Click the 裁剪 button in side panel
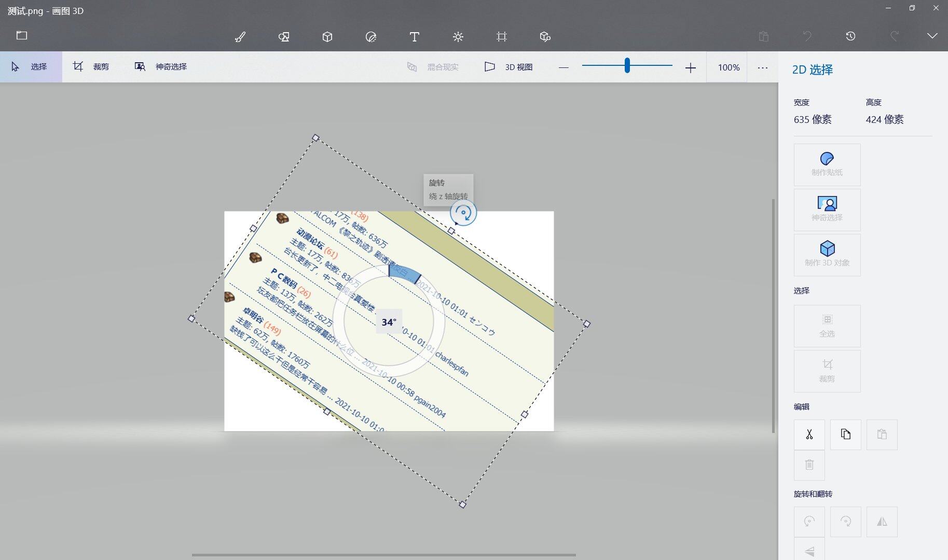 pyautogui.click(x=827, y=371)
